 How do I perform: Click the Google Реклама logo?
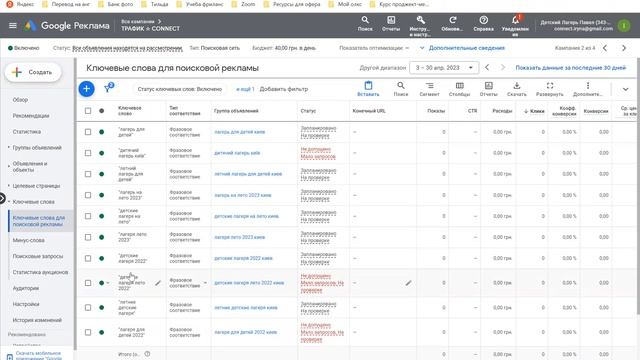click(67, 26)
